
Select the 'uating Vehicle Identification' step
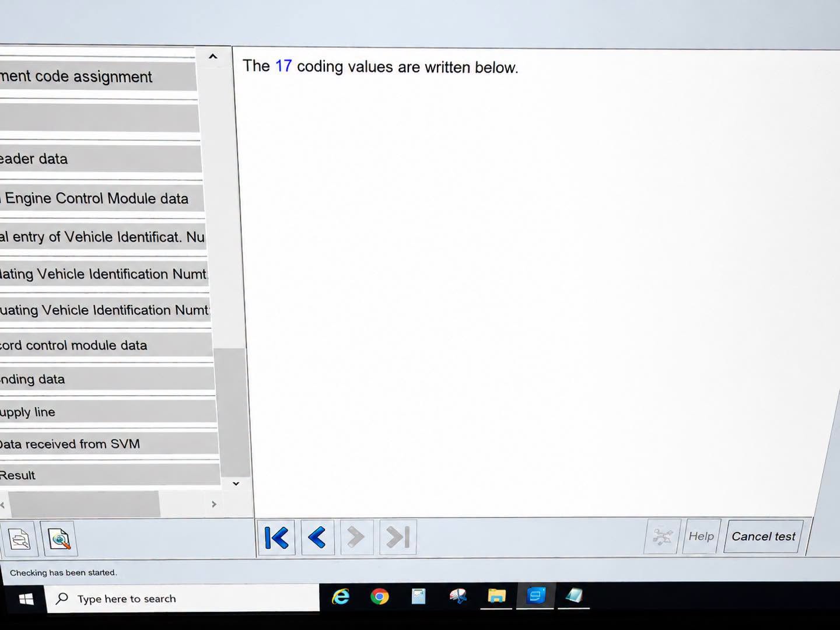(x=105, y=310)
